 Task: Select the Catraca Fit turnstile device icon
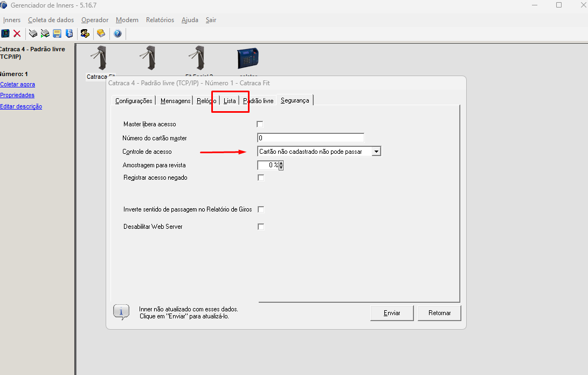click(x=99, y=58)
